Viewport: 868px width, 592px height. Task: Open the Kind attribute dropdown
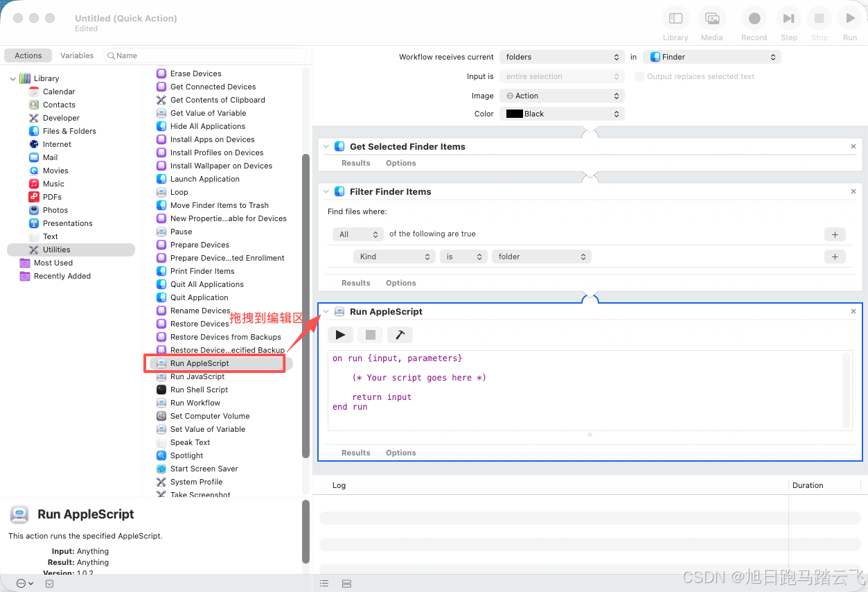pos(394,256)
